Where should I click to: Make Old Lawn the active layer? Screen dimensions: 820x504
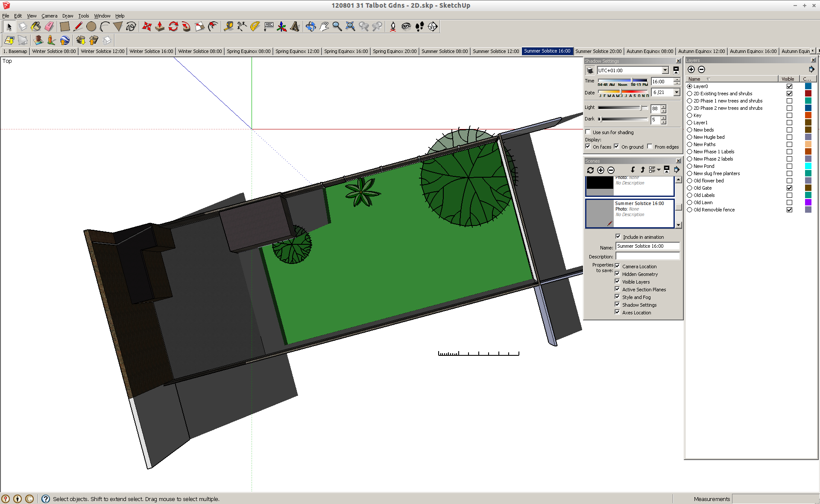pos(689,202)
